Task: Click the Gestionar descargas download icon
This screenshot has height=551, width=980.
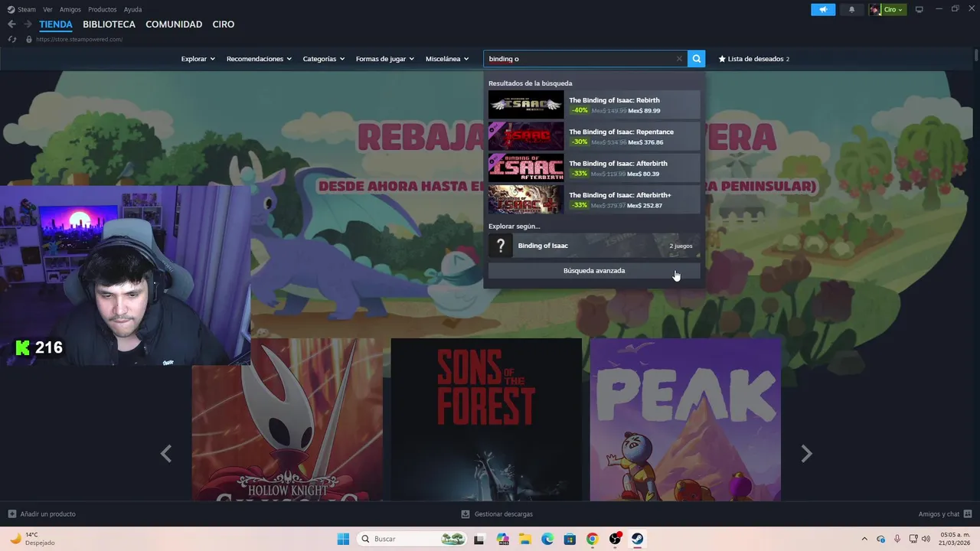Action: (x=465, y=514)
